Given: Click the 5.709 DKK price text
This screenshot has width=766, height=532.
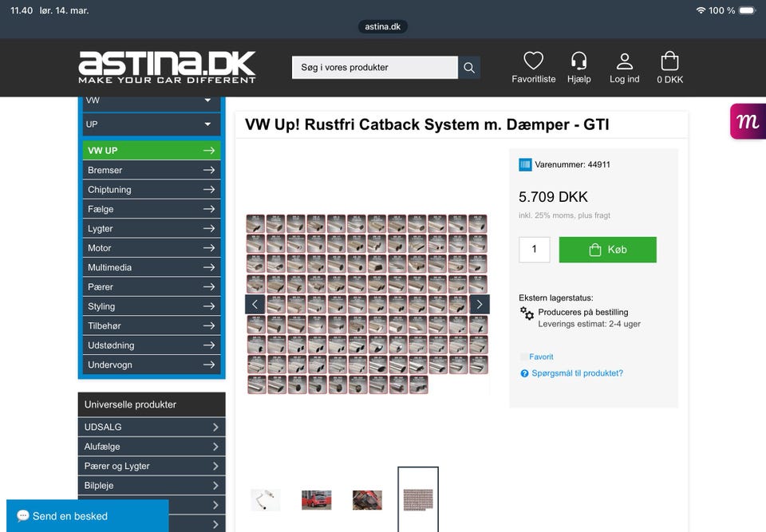Looking at the screenshot, I should point(553,197).
